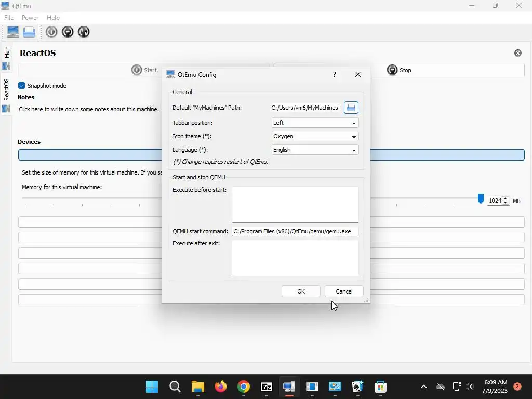The height and width of the screenshot is (399, 532).
Task: Click the memory value field showing 1024
Action: point(495,201)
